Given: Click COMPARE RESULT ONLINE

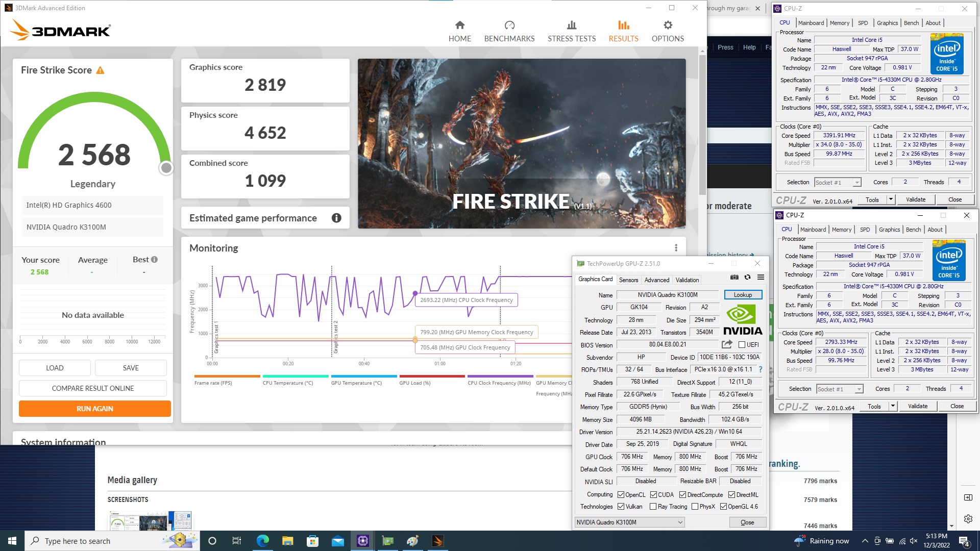Looking at the screenshot, I should click(93, 388).
